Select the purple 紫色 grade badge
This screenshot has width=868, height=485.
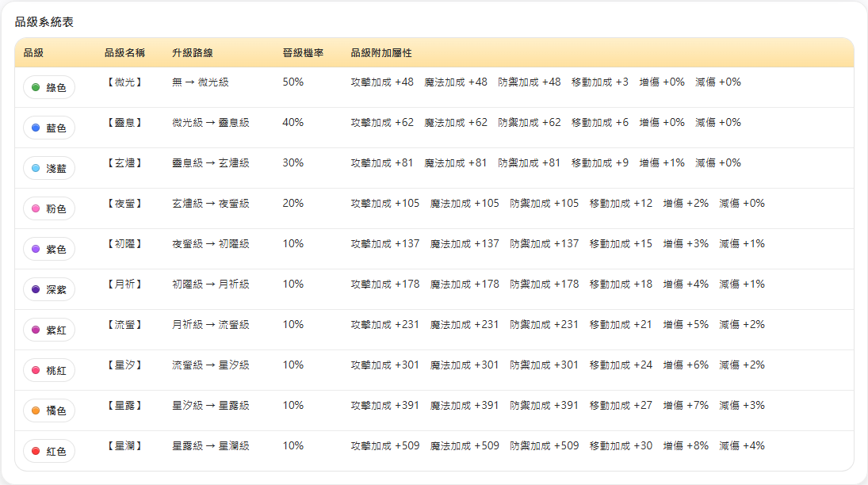point(49,249)
